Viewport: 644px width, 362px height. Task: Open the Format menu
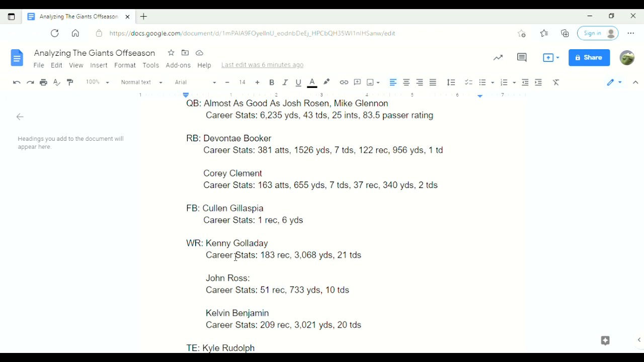125,65
